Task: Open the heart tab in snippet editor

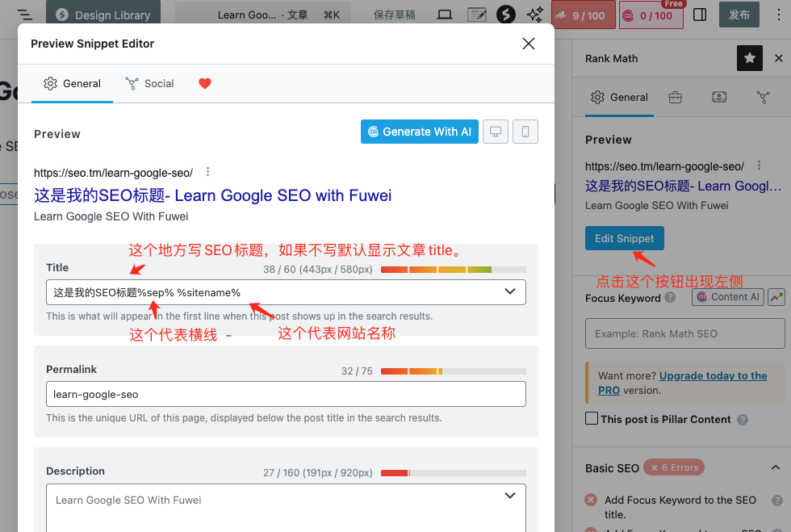Action: 205,83
